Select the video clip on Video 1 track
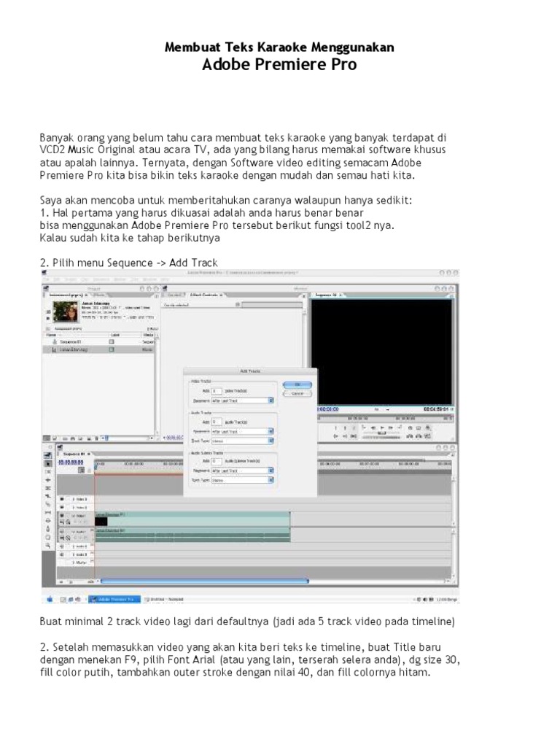The image size is (560, 747). pos(192,519)
